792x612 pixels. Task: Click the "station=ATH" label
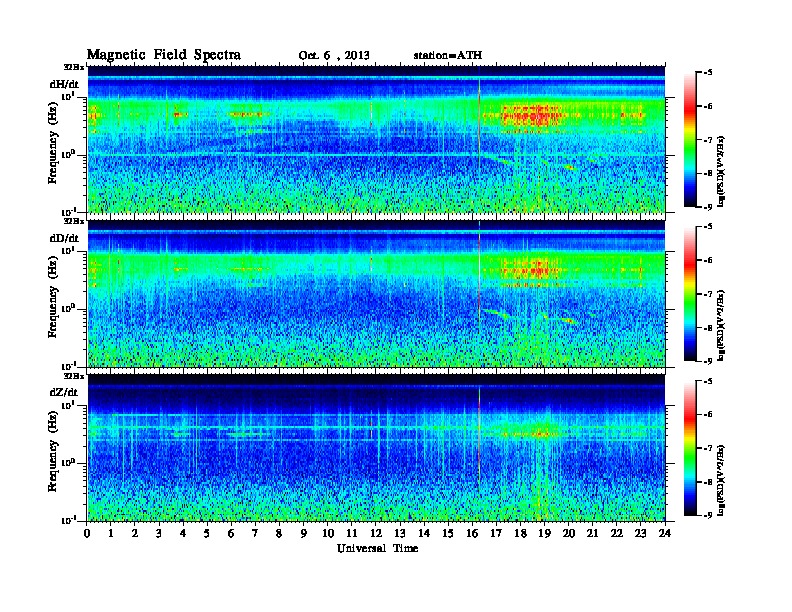pyautogui.click(x=448, y=56)
